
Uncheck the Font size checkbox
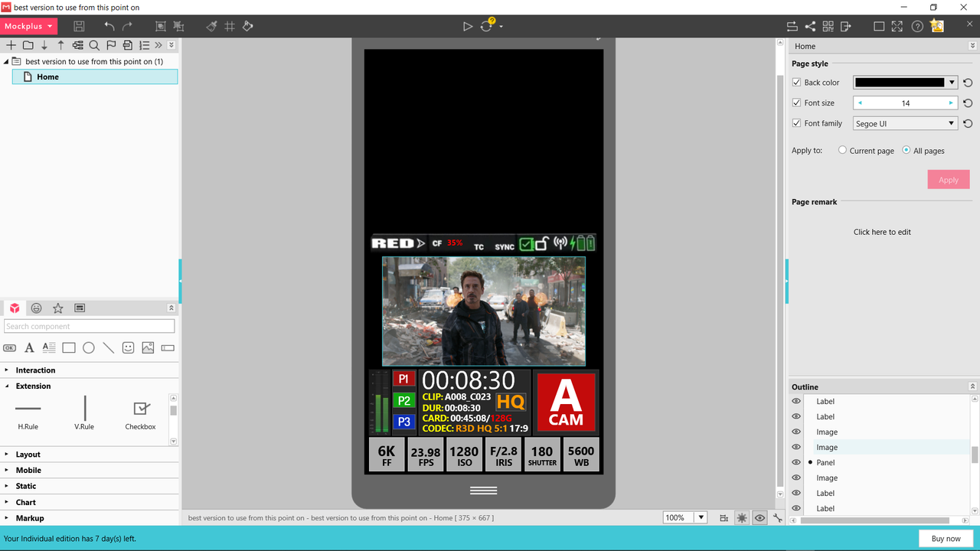(796, 103)
